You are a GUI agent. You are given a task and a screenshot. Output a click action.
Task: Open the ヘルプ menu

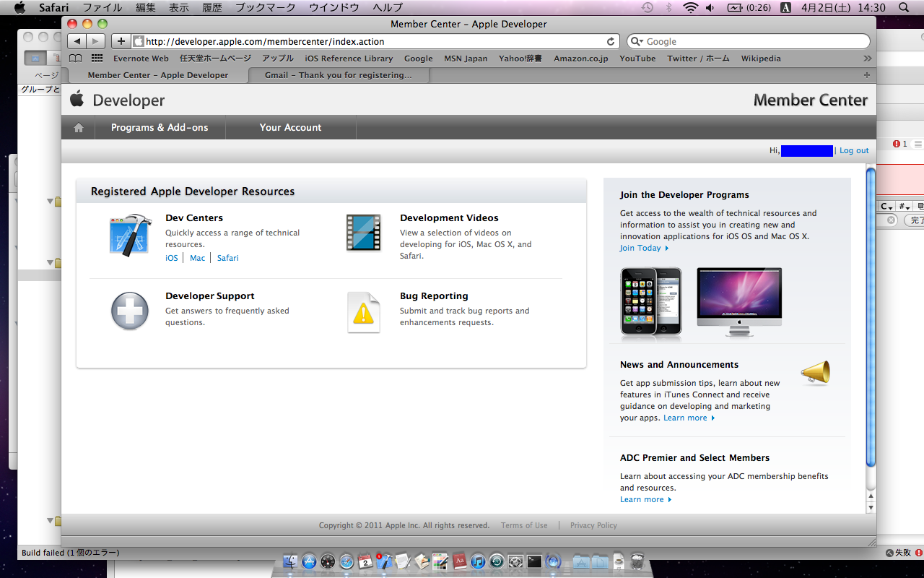[x=388, y=8]
